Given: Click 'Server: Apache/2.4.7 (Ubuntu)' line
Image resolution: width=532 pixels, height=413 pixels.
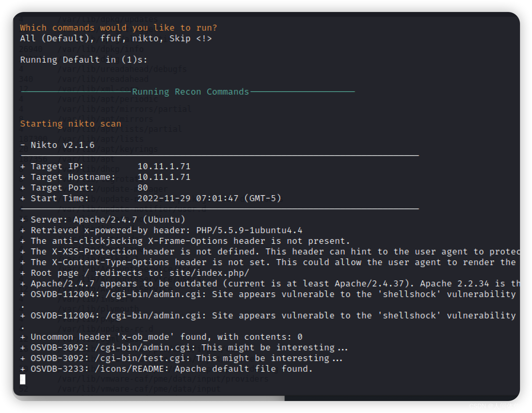Looking at the screenshot, I should tap(102, 219).
